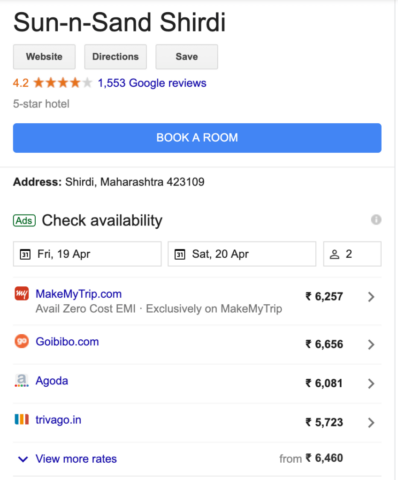
Task: Click the BOOK A ROOM button
Action: coord(197,138)
